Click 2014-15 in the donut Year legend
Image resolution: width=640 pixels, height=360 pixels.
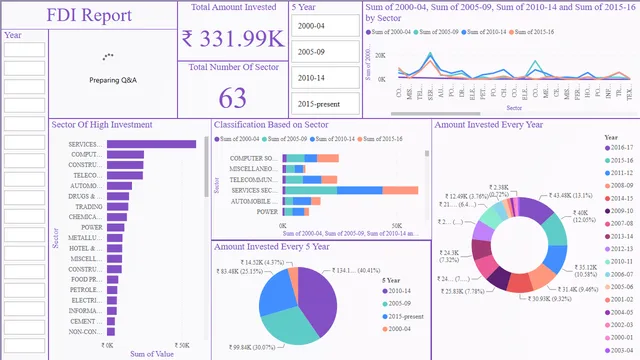619,198
